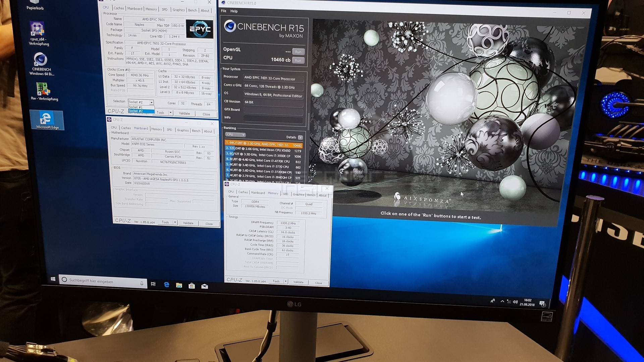The image size is (644, 362).
Task: Show hidden system tray icons
Action: click(x=502, y=301)
